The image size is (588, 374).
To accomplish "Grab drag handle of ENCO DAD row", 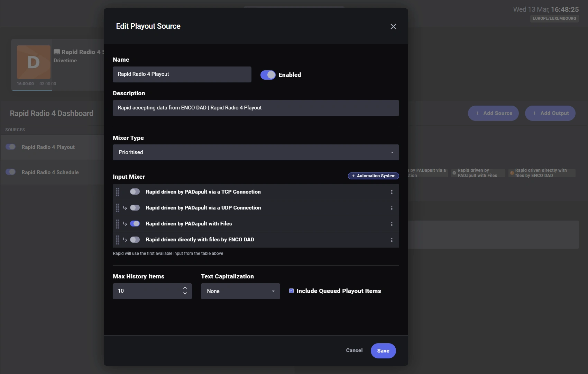I will tap(118, 240).
